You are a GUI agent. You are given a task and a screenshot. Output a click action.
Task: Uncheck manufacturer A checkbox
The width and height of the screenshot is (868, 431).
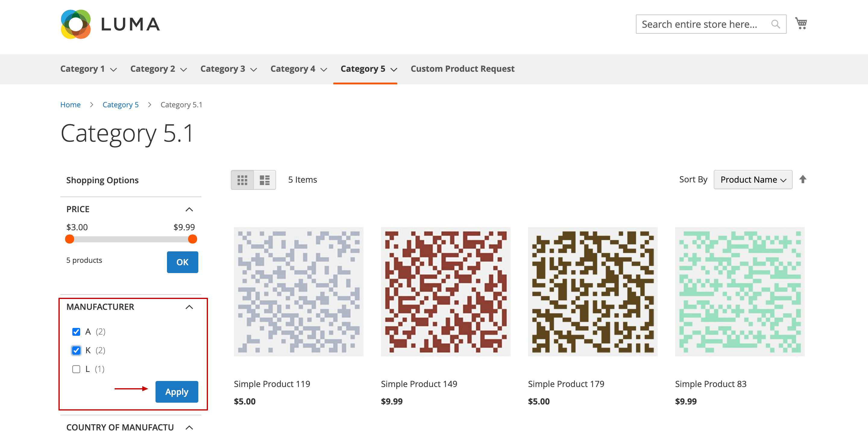coord(77,332)
